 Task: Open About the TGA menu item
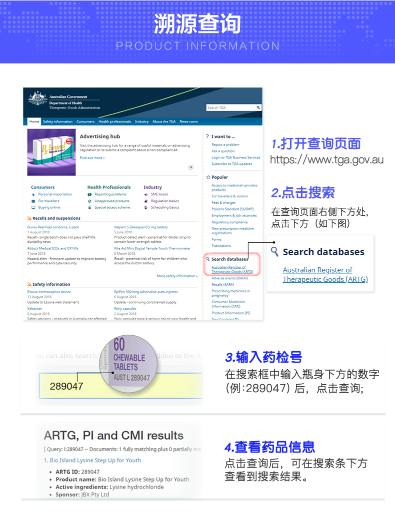pos(164,121)
